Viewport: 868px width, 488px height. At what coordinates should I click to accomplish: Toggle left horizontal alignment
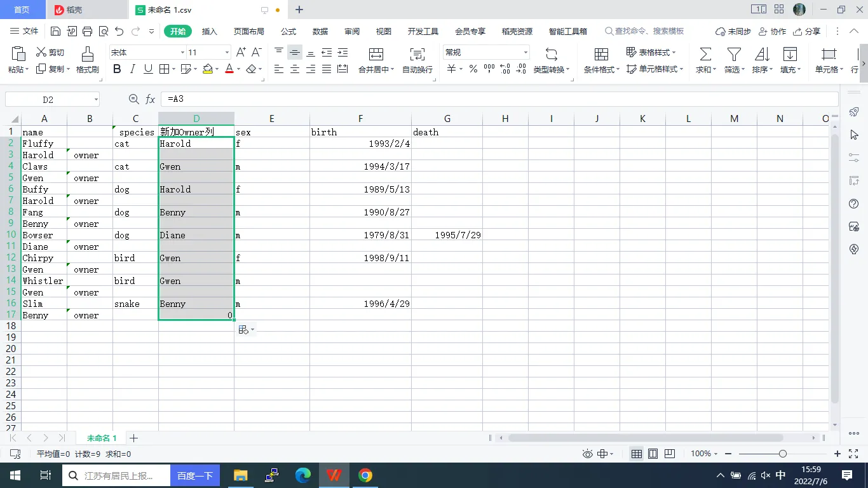point(279,69)
